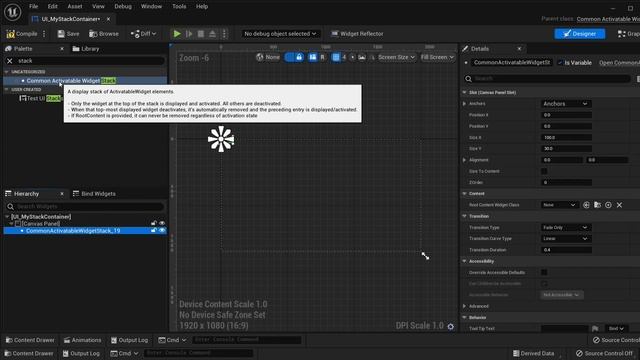Clear the palette search text

[10, 61]
